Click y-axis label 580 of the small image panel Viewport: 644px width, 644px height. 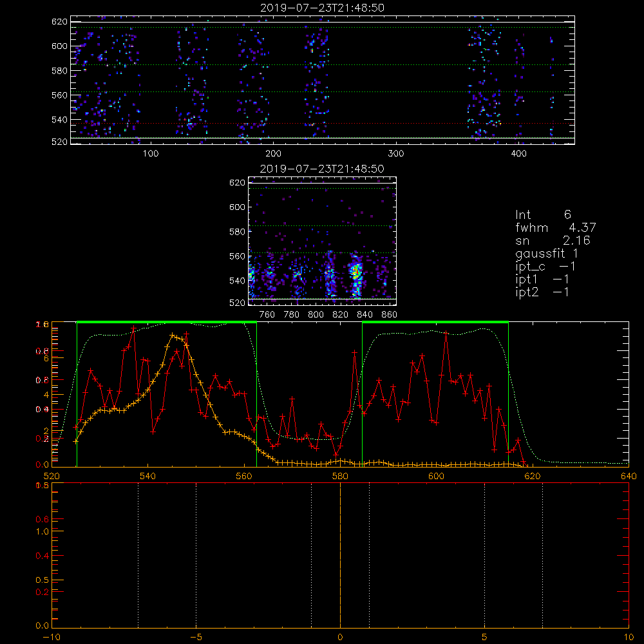click(x=237, y=232)
